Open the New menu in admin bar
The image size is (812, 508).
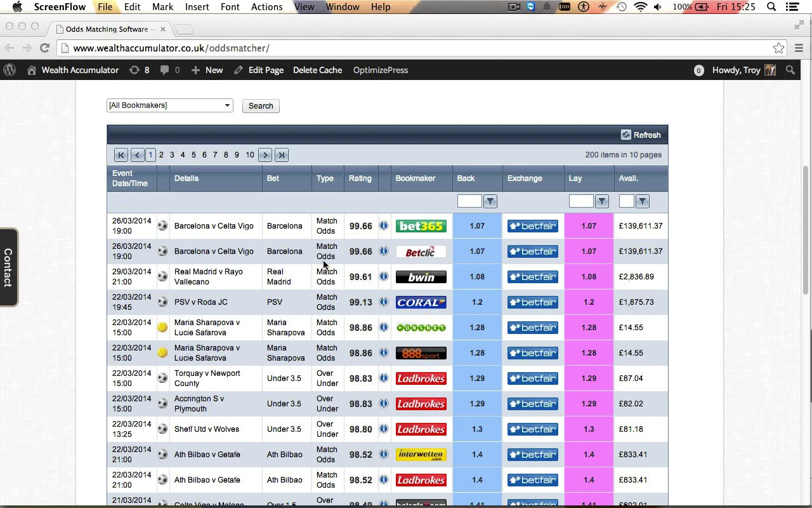(207, 70)
